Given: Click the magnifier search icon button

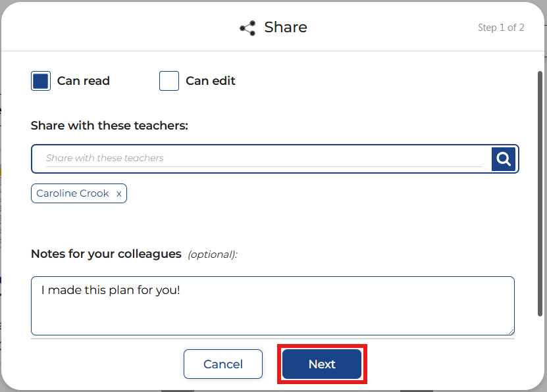Looking at the screenshot, I should pyautogui.click(x=504, y=159).
